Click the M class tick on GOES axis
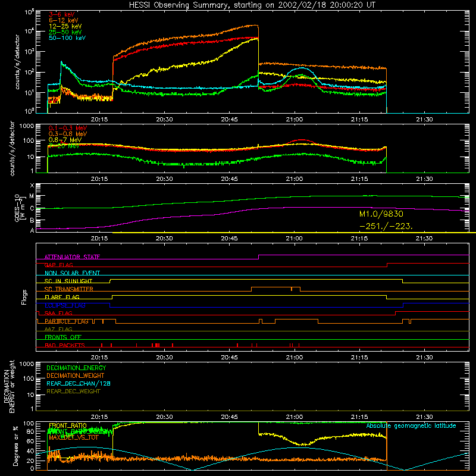 (32, 196)
